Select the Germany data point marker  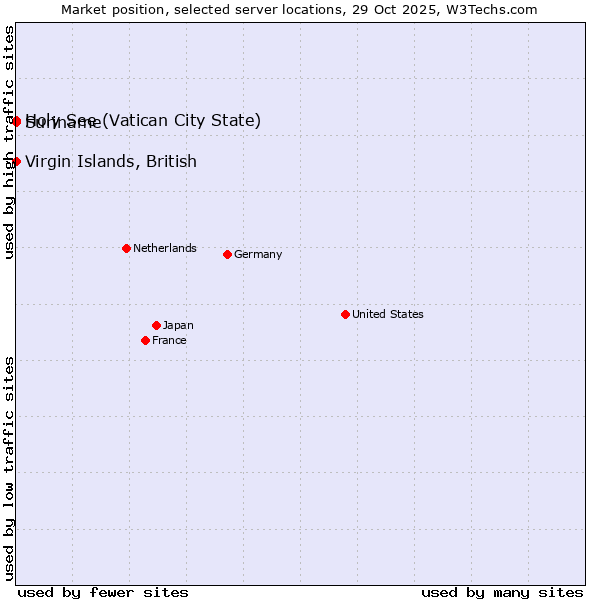(227, 254)
